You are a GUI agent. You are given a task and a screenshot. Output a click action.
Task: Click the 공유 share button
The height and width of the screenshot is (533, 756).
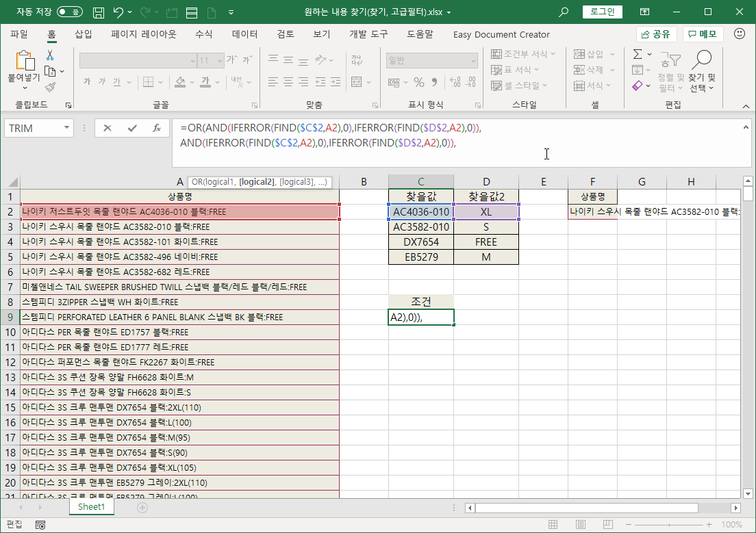[656, 34]
